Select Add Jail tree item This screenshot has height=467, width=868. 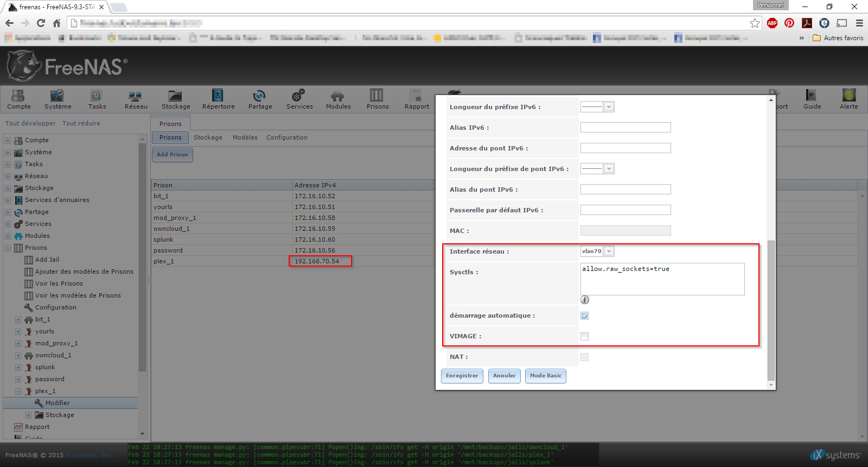(x=47, y=260)
